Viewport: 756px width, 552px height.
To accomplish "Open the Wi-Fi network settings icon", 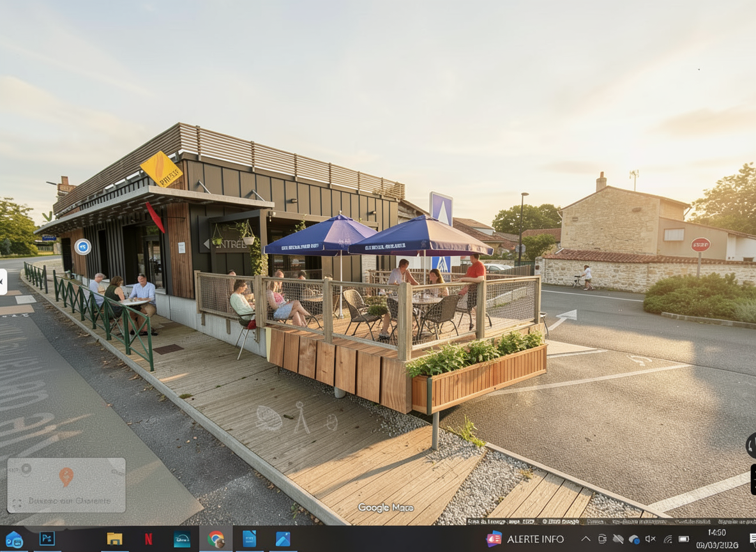I will [667, 539].
